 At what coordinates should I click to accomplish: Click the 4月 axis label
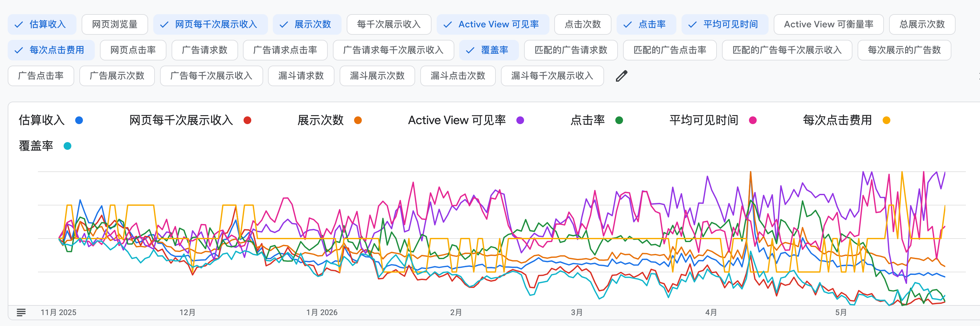[711, 313]
